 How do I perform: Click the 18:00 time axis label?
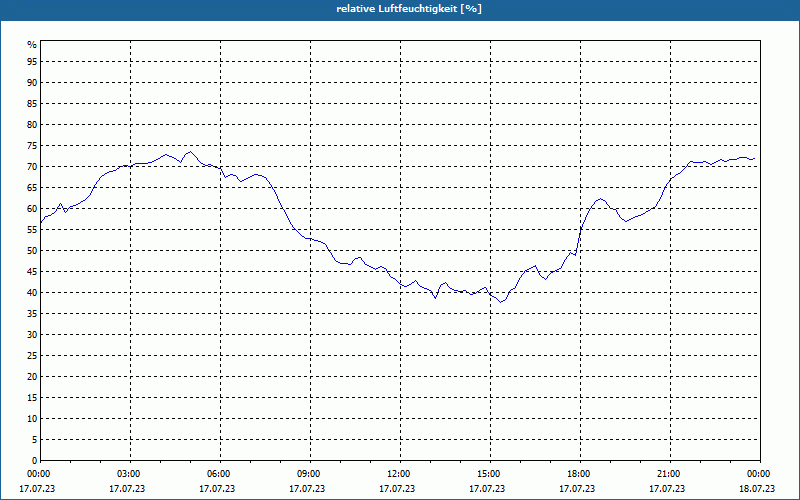[580, 474]
